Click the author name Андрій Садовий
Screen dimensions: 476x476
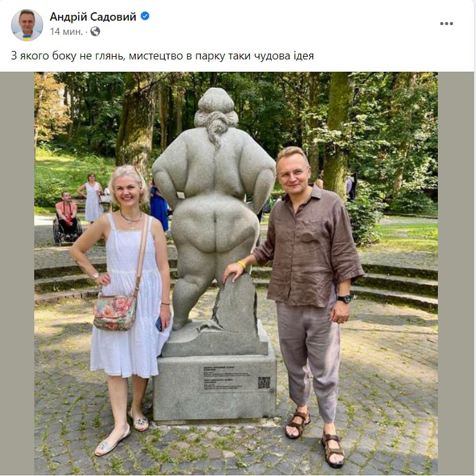(93, 17)
